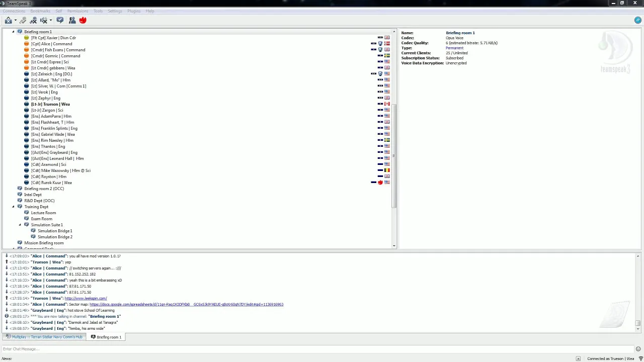The width and height of the screenshot is (644, 362).
Task: Select user [Lt] Silver, W. | Com
Action: (x=58, y=86)
